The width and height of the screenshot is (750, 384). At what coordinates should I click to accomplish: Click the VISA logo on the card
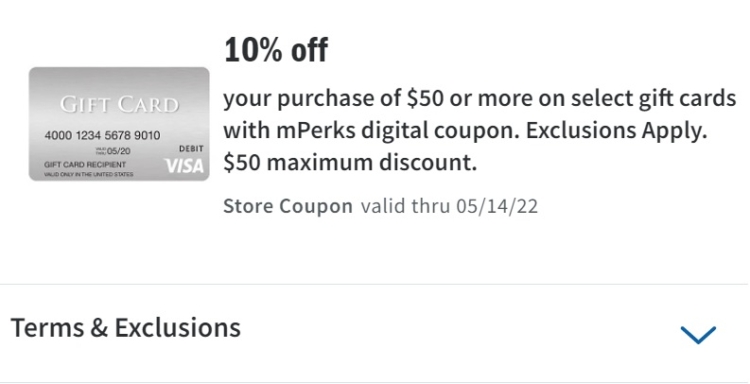pyautogui.click(x=184, y=165)
